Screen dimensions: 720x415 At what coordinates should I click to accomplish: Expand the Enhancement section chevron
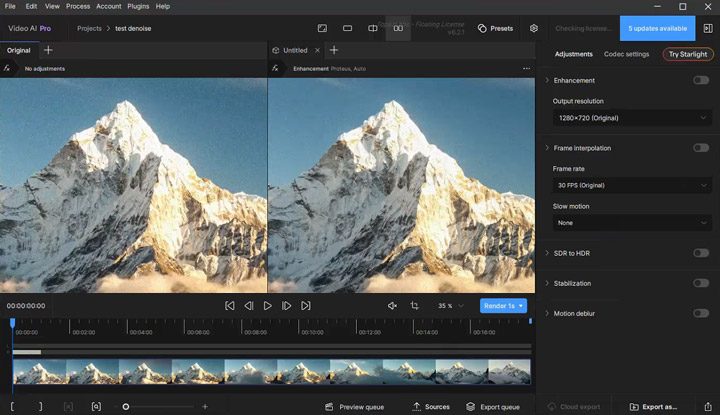pos(547,80)
